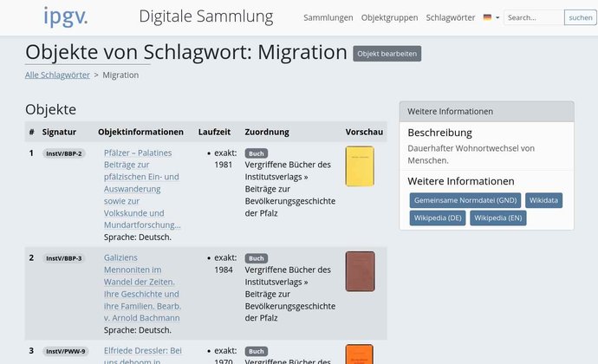This screenshot has height=364, width=598.
Task: Click Gemeinsame Normdatei (GND) button
Action: (465, 200)
